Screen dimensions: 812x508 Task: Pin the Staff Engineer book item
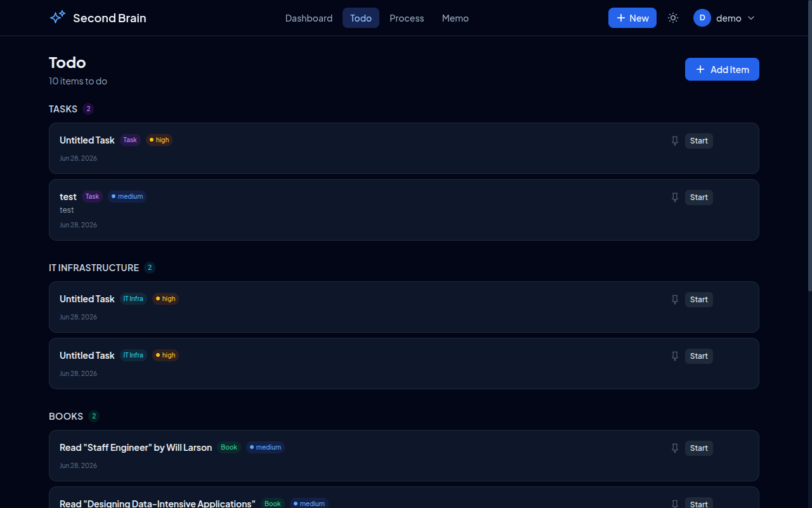675,448
